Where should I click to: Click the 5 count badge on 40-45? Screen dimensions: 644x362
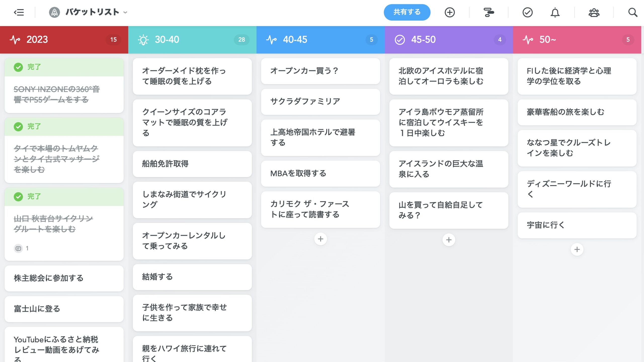point(371,40)
